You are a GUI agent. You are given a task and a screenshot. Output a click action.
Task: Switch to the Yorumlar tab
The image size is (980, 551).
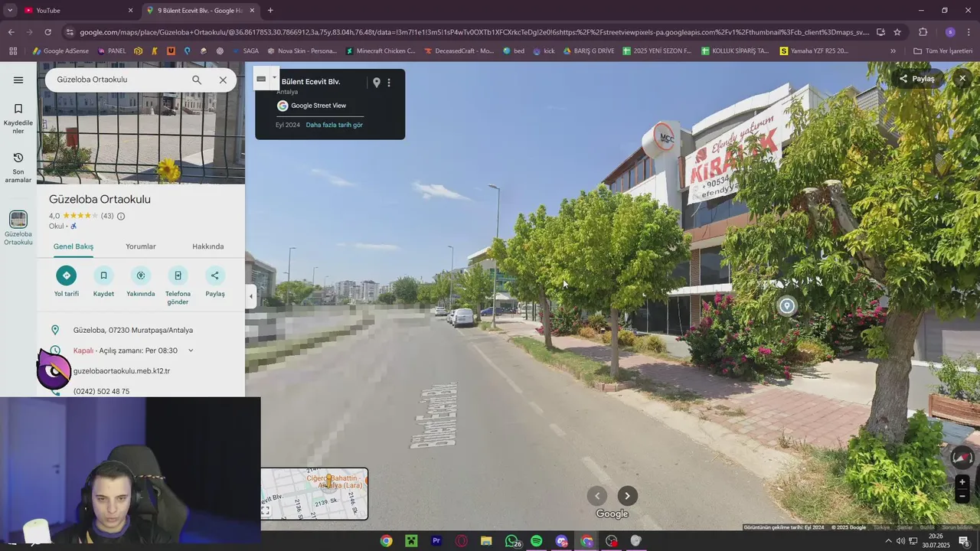coord(141,246)
